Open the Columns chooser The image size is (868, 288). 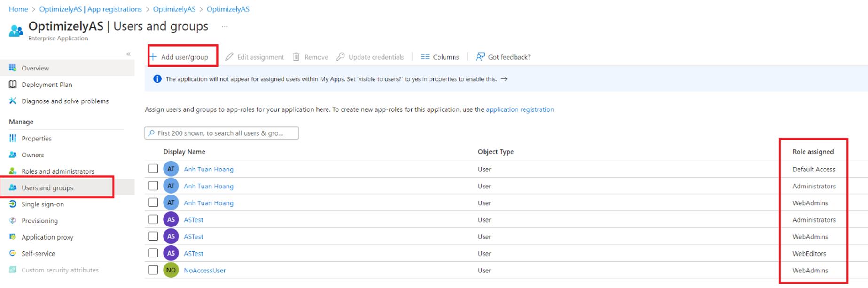440,57
